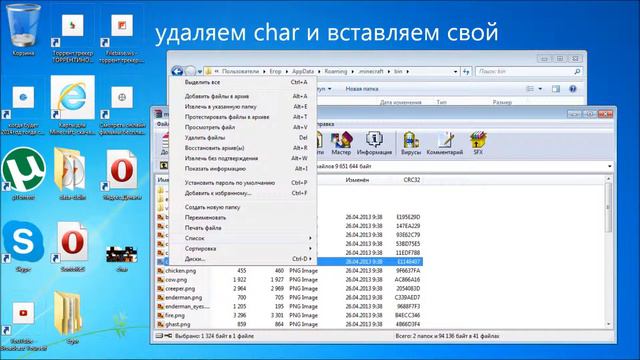640x360 pixels.
Task: Select the µTorrent desktop icon
Action: (x=23, y=173)
